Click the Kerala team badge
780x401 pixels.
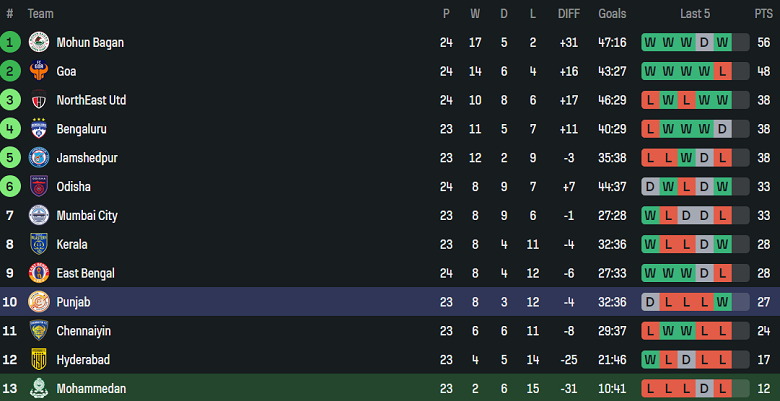39,244
